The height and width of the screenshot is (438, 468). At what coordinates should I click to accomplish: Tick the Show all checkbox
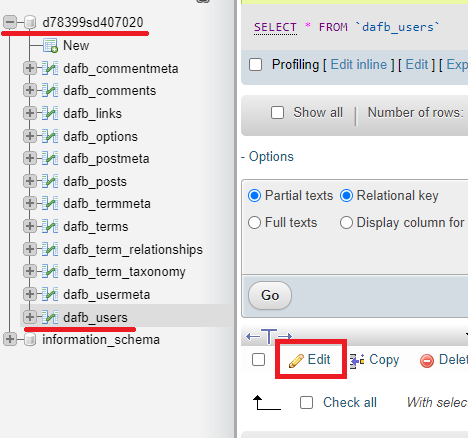point(277,113)
